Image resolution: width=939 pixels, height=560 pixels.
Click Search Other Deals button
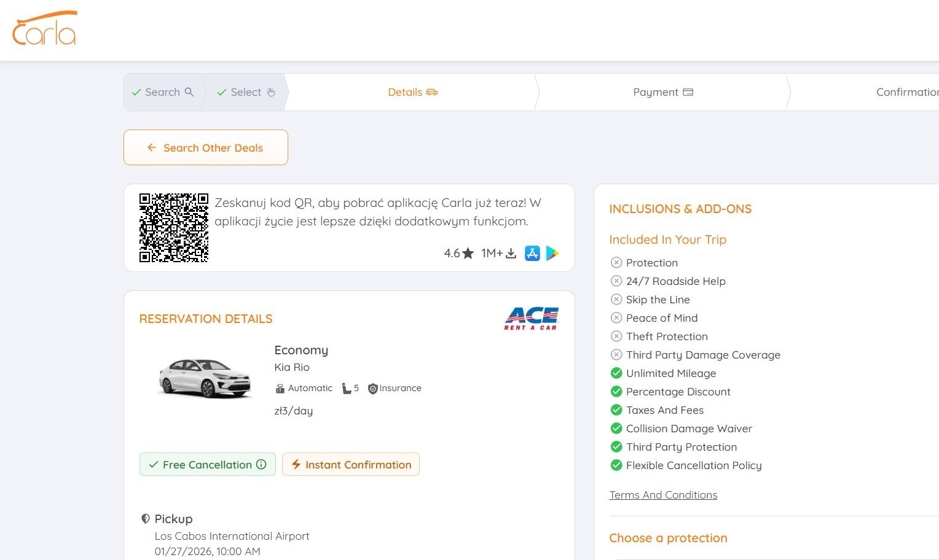coord(206,147)
